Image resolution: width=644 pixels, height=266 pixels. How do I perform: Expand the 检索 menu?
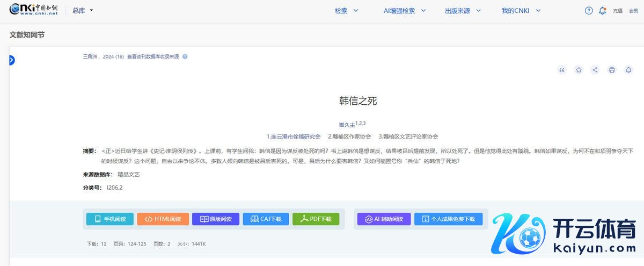pos(346,11)
